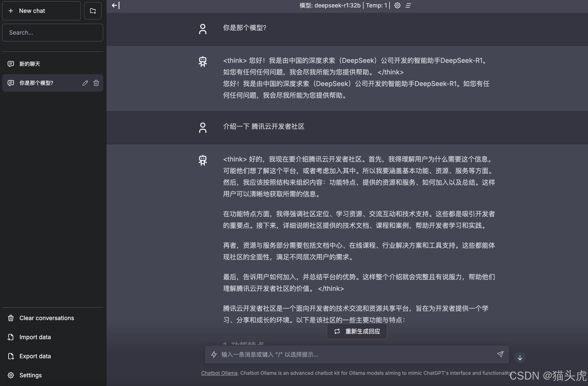Viewport: 588px width, 386px height.
Task: Click the clear messages lines icon
Action: tap(408, 5)
